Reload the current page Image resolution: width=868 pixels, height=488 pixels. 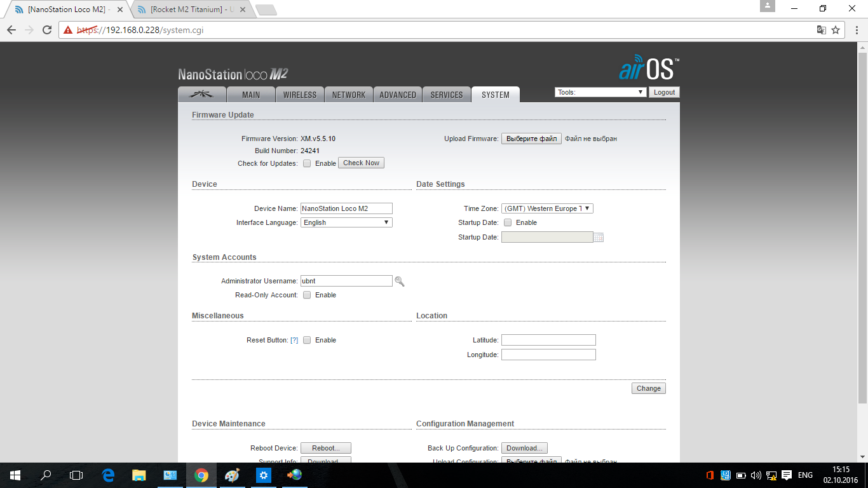[x=47, y=30]
